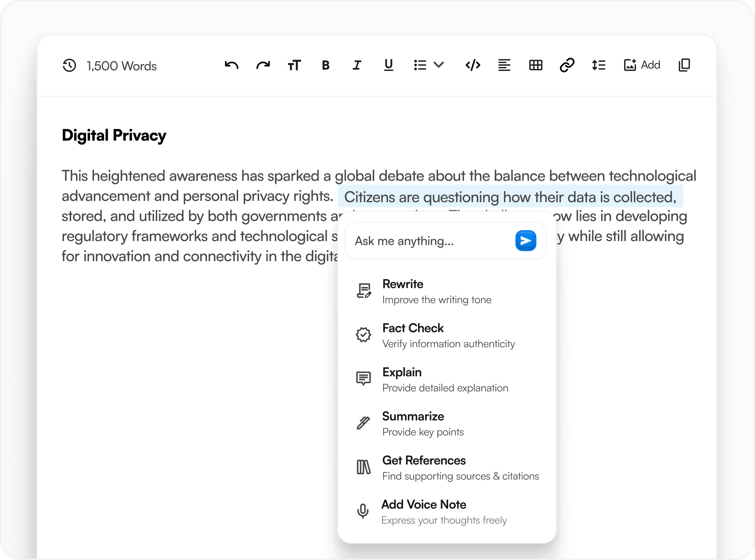Image resolution: width=755 pixels, height=560 pixels.
Task: Toggle underline formatting
Action: coord(388,65)
